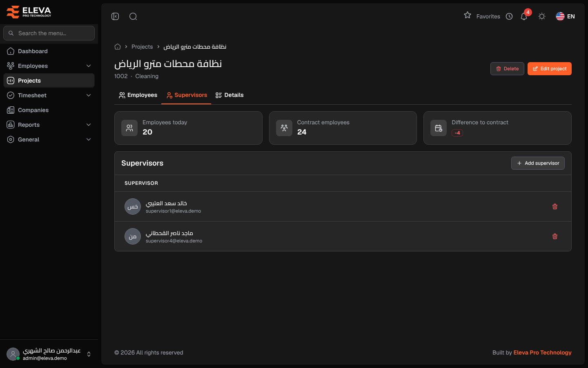
Task: Click the Contract employees card icon
Action: tap(284, 128)
